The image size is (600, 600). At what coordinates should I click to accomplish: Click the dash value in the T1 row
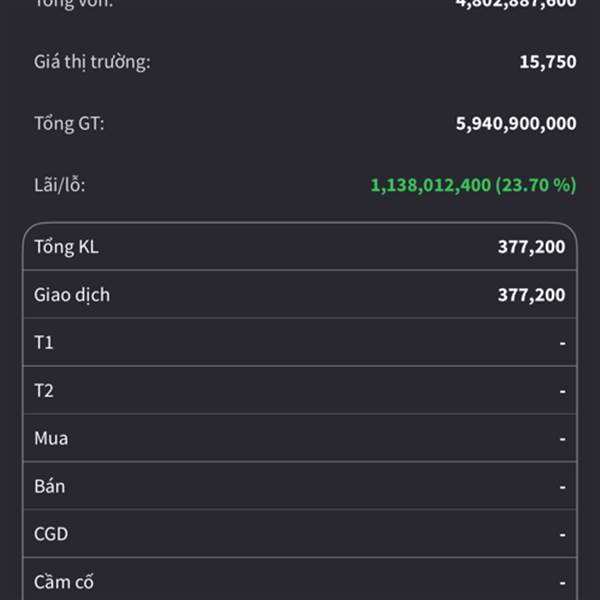562,343
